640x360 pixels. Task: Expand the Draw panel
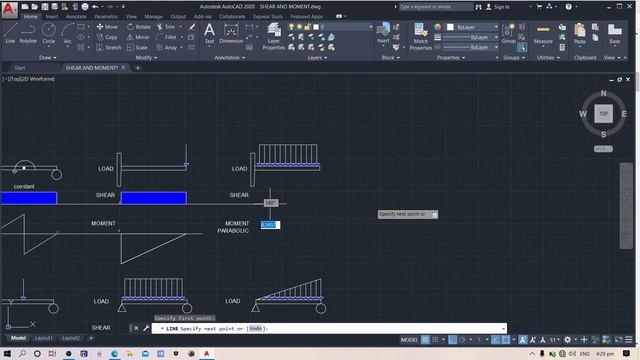point(47,58)
